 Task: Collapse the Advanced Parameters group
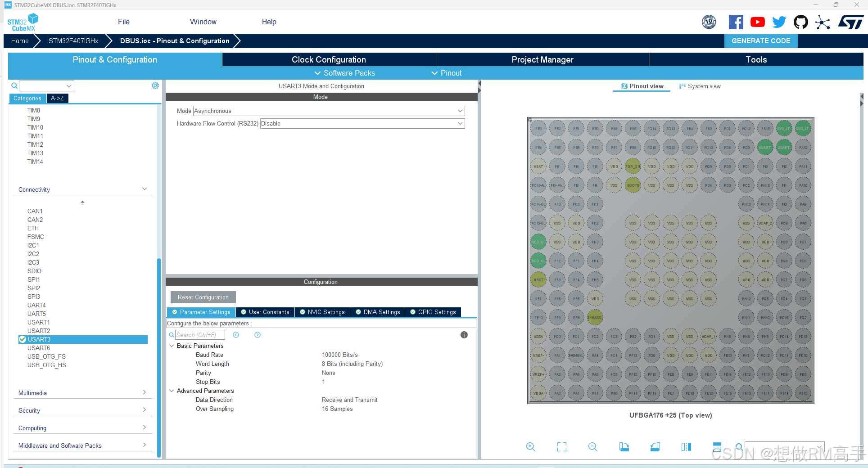click(x=172, y=391)
